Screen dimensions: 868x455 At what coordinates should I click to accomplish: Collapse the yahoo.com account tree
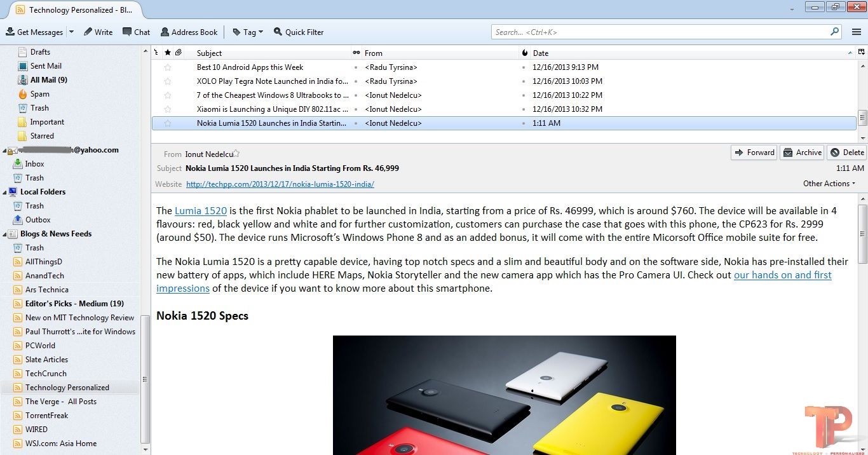pyautogui.click(x=4, y=151)
